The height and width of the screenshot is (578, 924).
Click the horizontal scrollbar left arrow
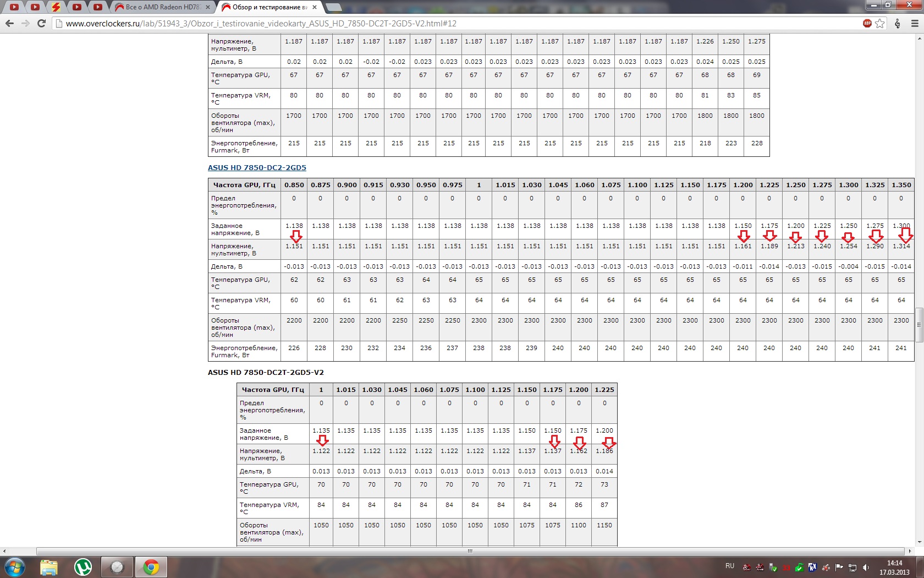[x=4, y=551]
